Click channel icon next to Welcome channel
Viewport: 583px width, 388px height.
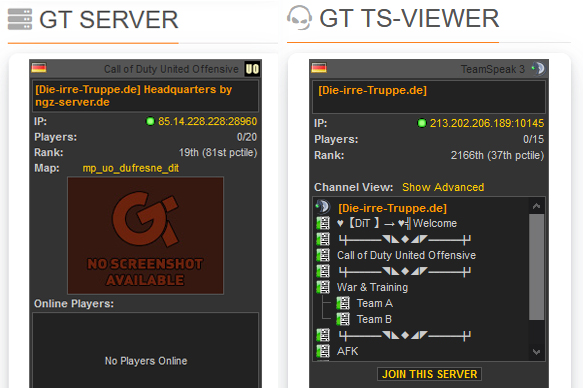[x=323, y=223]
